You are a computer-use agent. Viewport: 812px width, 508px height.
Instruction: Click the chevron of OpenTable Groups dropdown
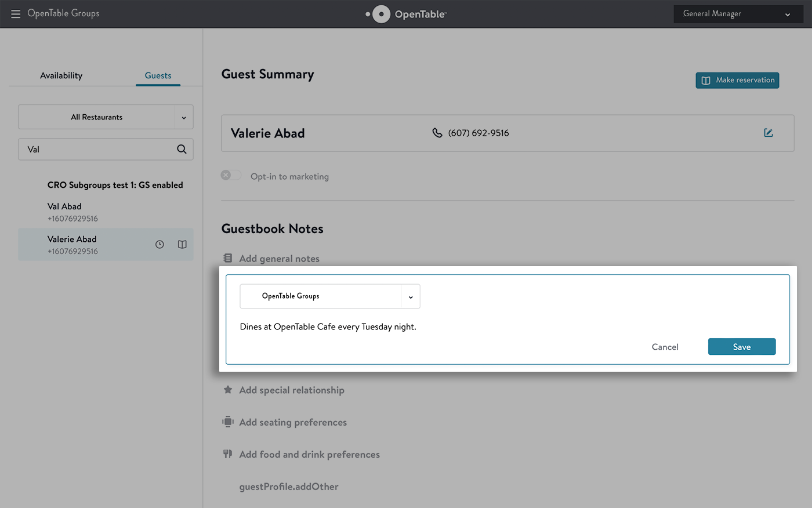(411, 297)
